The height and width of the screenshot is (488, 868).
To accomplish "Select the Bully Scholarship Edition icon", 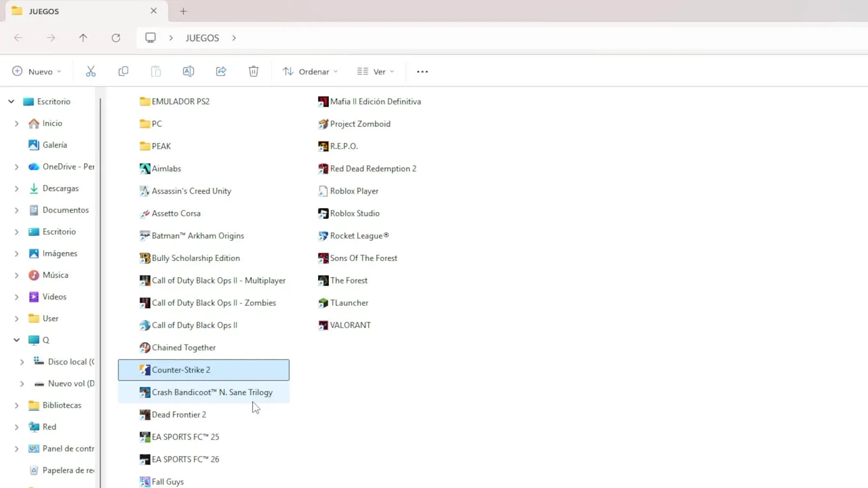I will [x=144, y=258].
